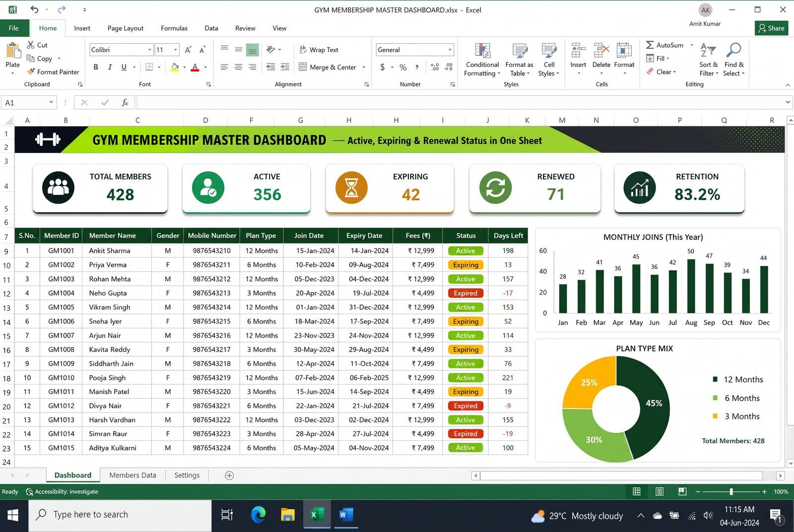Click the zoom slider handle

pos(731,491)
